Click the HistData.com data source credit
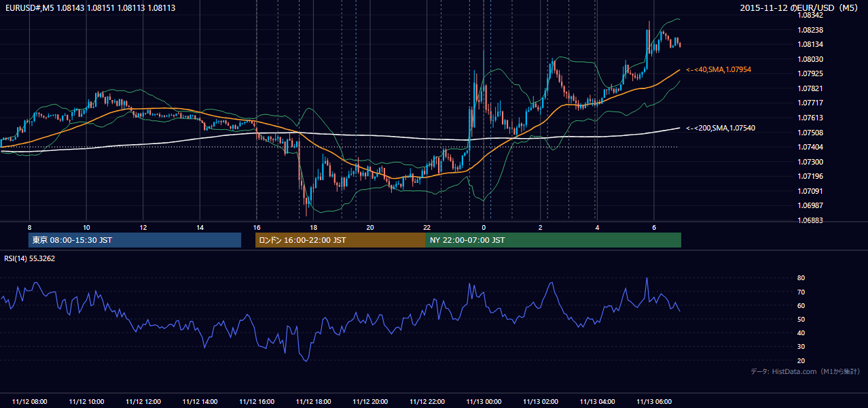The image size is (868, 408). (805, 371)
